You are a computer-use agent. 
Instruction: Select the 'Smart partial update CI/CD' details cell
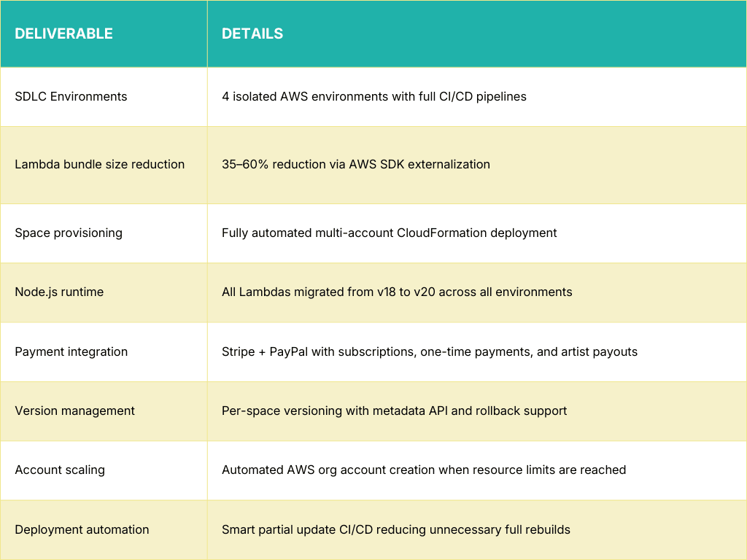click(395, 529)
